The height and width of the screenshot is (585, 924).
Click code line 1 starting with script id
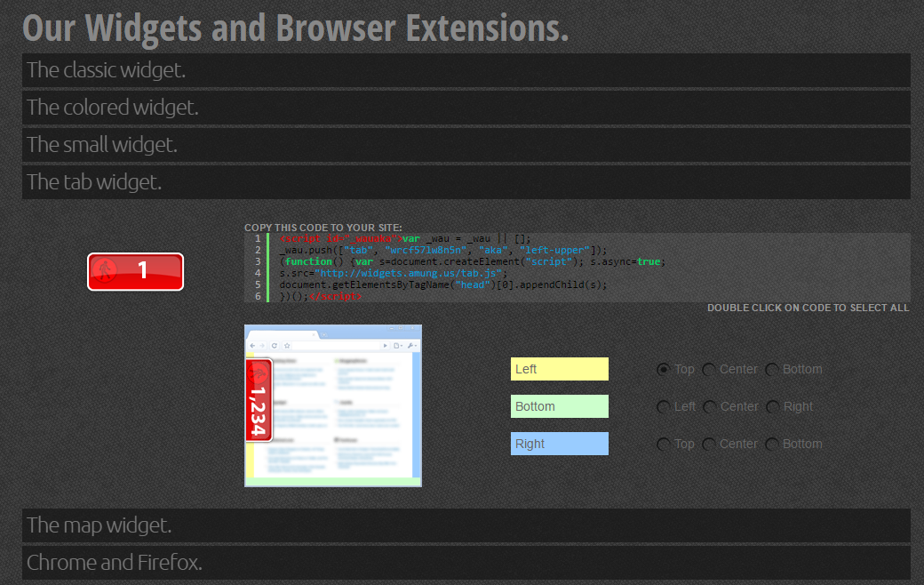(405, 239)
